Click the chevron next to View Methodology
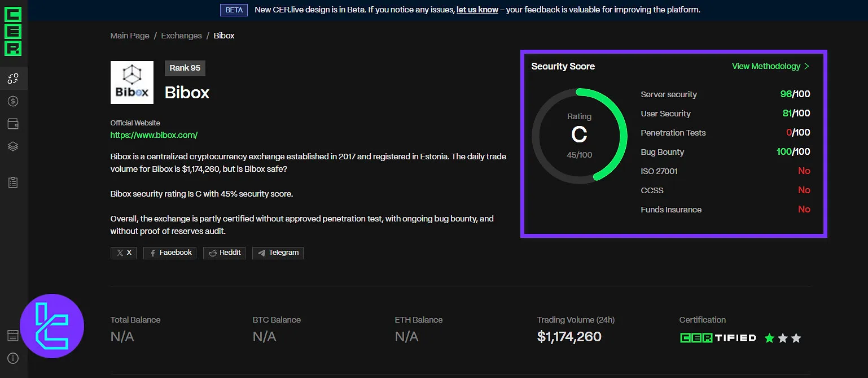The height and width of the screenshot is (378, 868). pyautogui.click(x=807, y=66)
